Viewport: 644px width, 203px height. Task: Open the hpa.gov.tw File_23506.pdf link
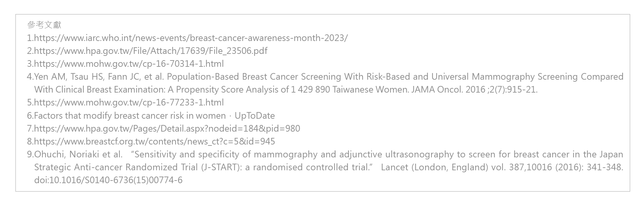pos(151,51)
